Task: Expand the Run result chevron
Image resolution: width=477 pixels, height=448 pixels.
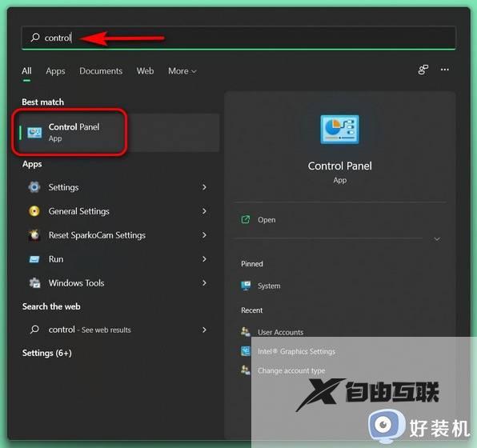Action: (204, 259)
